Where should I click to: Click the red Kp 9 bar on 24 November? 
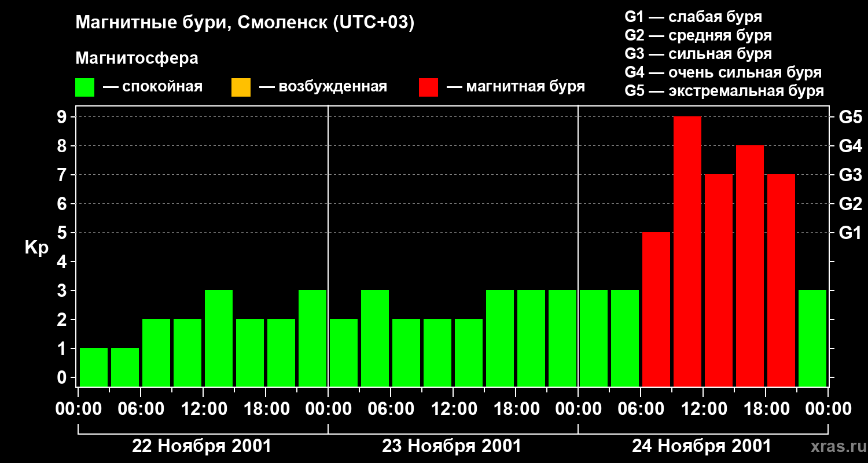click(687, 252)
